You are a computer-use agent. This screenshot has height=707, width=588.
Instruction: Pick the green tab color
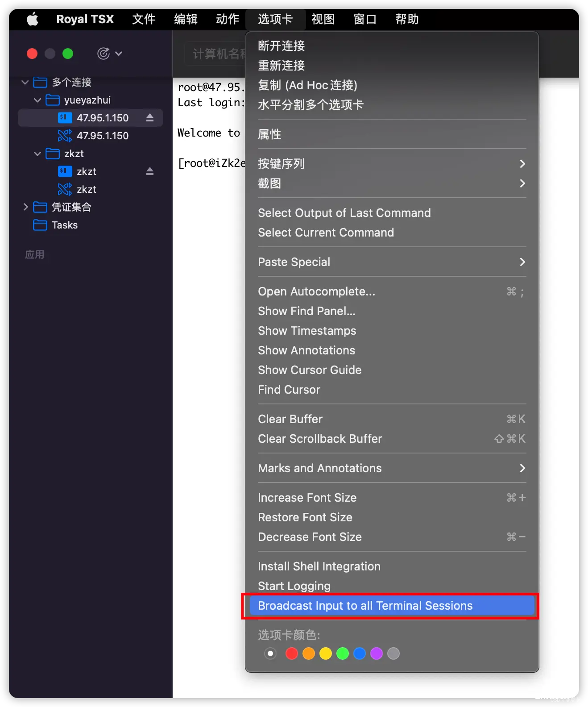coord(343,653)
